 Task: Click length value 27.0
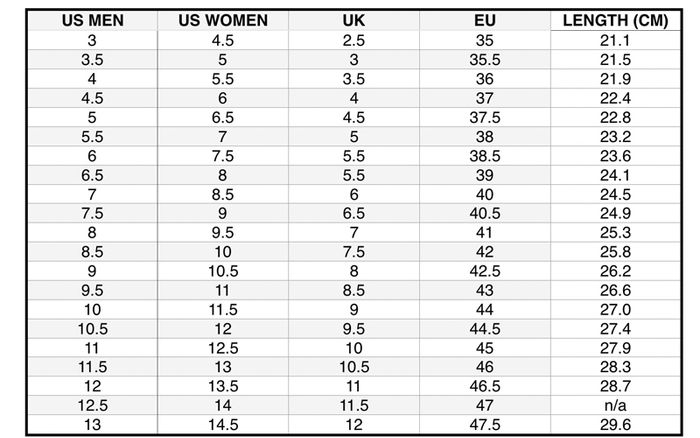click(x=615, y=309)
